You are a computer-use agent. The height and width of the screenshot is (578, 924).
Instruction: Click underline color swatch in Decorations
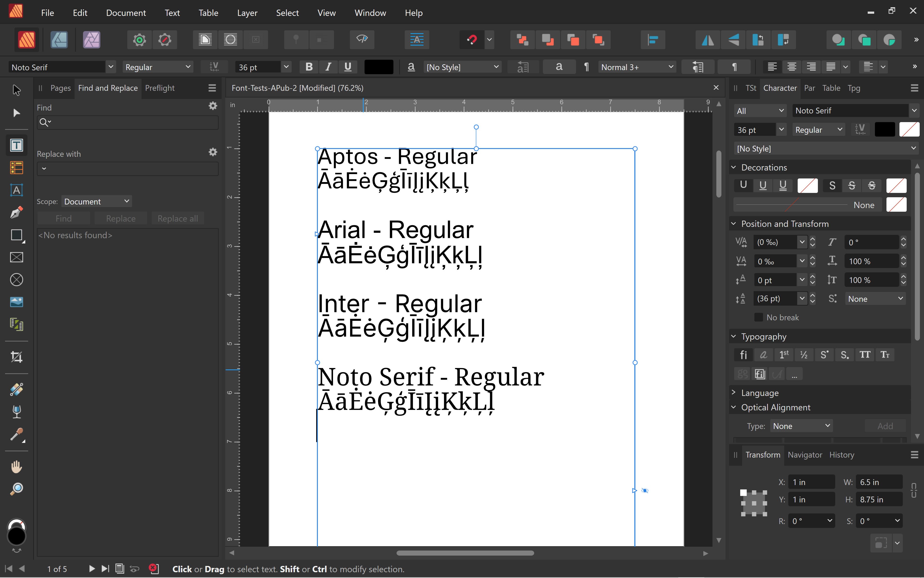click(x=808, y=186)
